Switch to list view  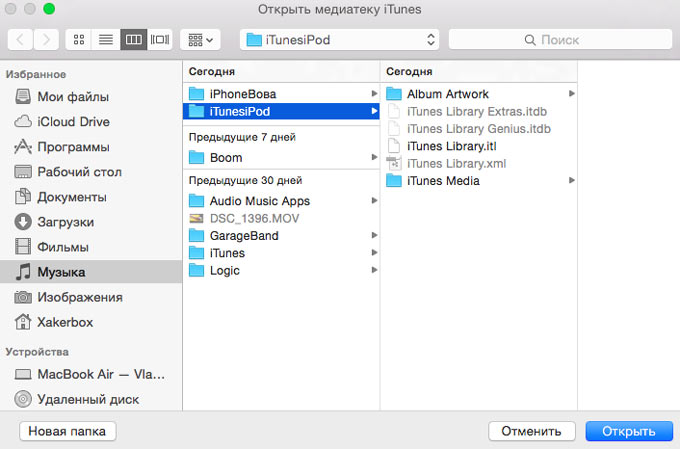(x=106, y=40)
